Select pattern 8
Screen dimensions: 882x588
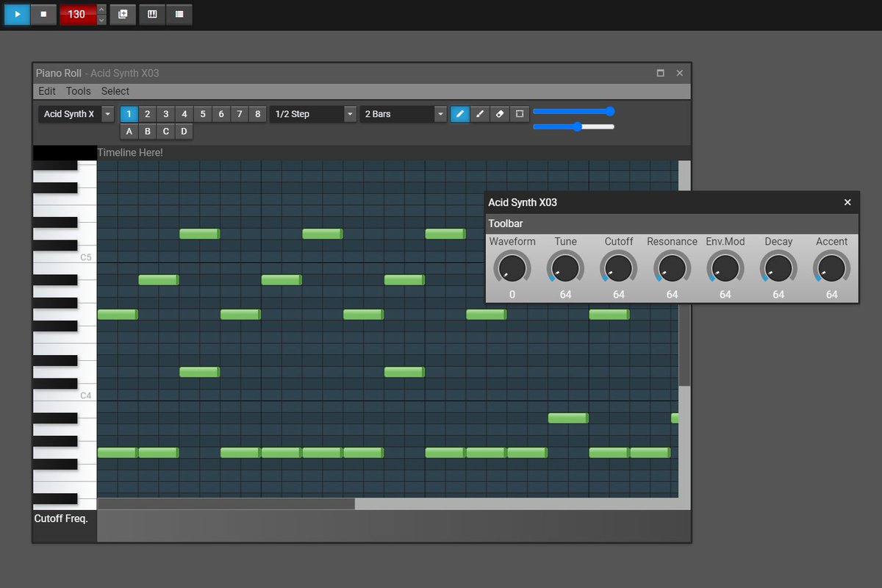click(x=257, y=114)
